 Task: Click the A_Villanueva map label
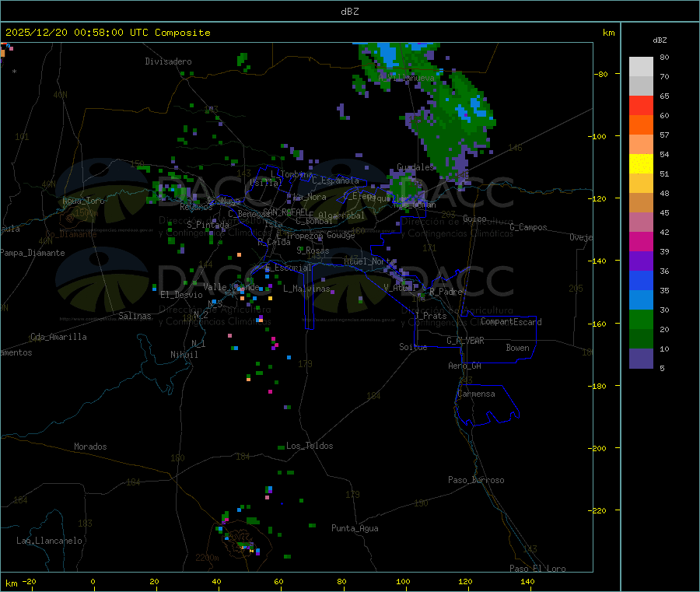(406, 78)
